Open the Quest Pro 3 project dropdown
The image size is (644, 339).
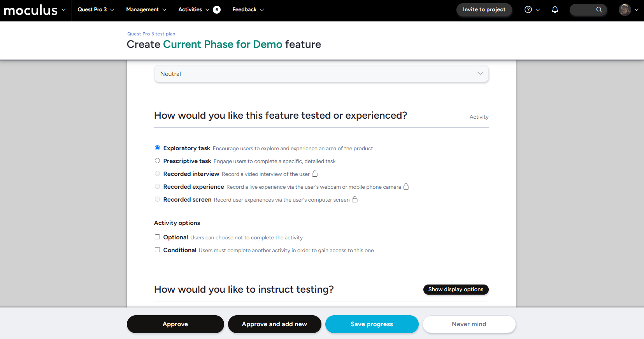96,10
